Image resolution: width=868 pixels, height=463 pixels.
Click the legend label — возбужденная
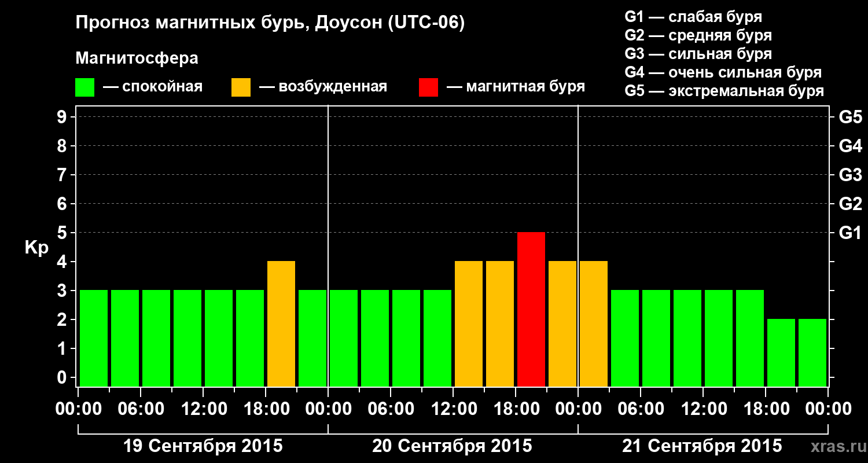tap(323, 87)
